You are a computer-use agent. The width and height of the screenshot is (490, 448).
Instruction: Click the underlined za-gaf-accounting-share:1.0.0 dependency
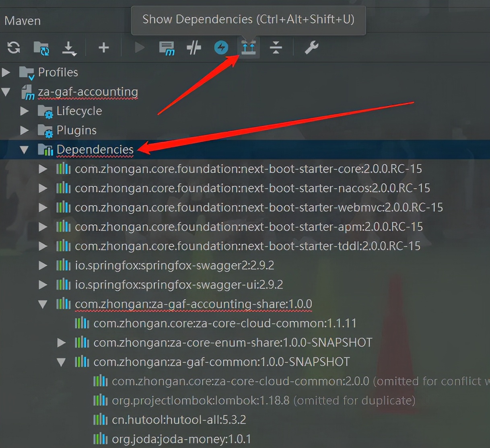pos(193,304)
